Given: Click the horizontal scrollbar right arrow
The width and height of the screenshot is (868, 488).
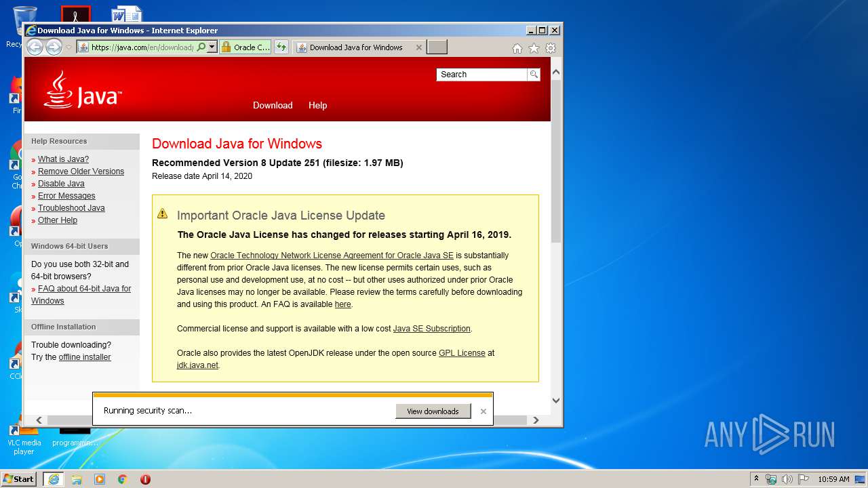Looking at the screenshot, I should coord(536,420).
